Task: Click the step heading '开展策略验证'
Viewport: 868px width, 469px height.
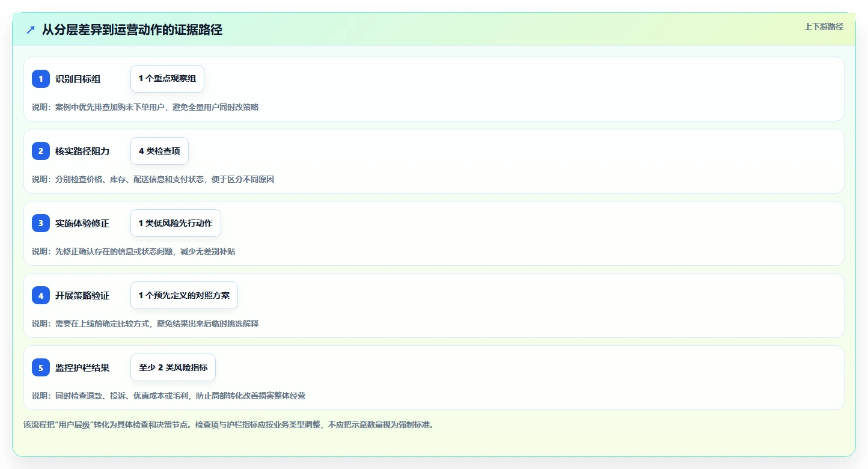Action: pyautogui.click(x=82, y=295)
